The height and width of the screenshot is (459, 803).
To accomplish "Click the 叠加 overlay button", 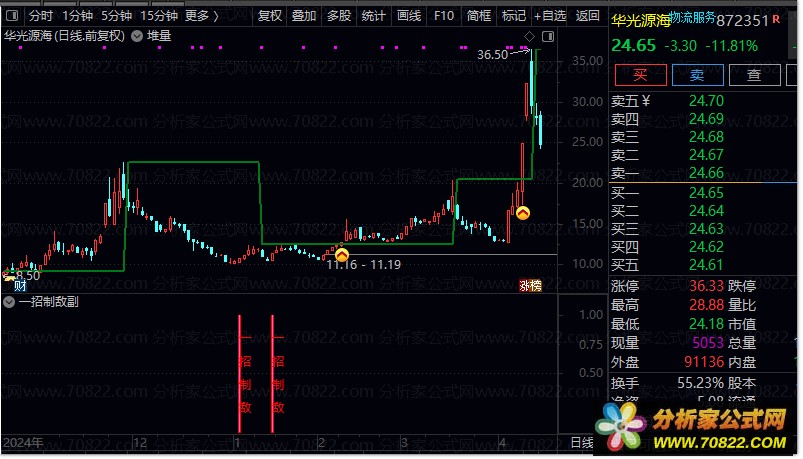I will 304,16.
